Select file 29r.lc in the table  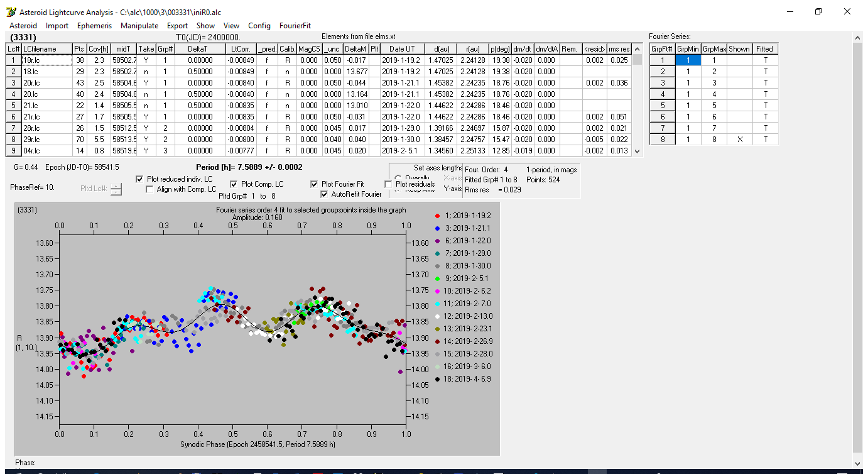[46, 140]
